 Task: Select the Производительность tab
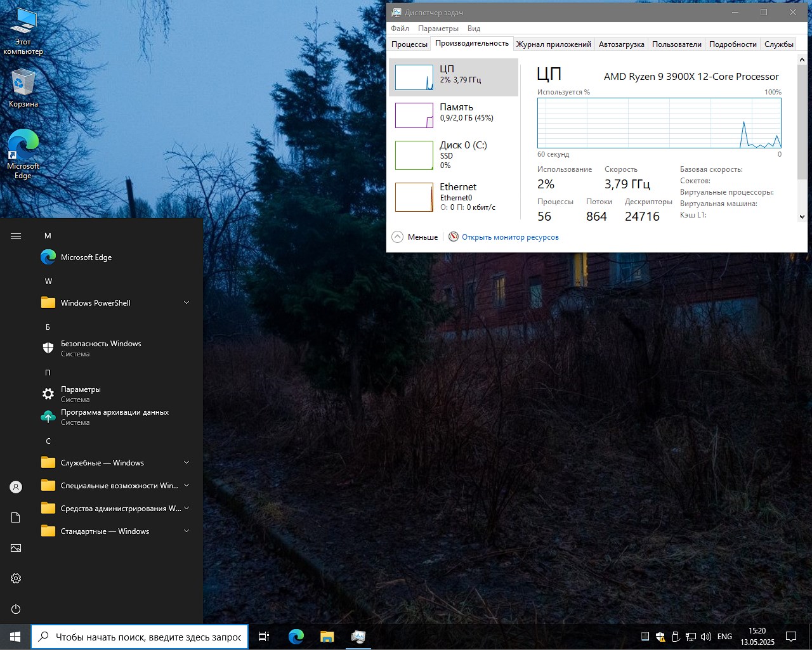pos(472,43)
